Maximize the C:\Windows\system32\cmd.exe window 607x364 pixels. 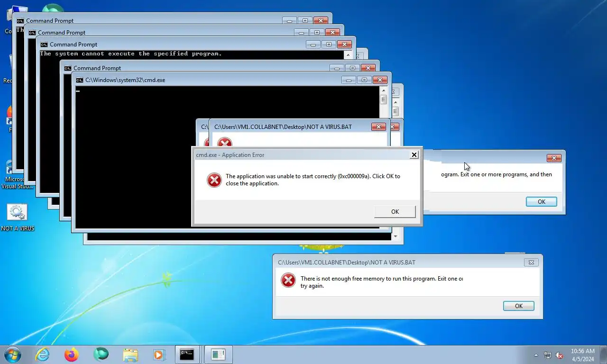364,80
